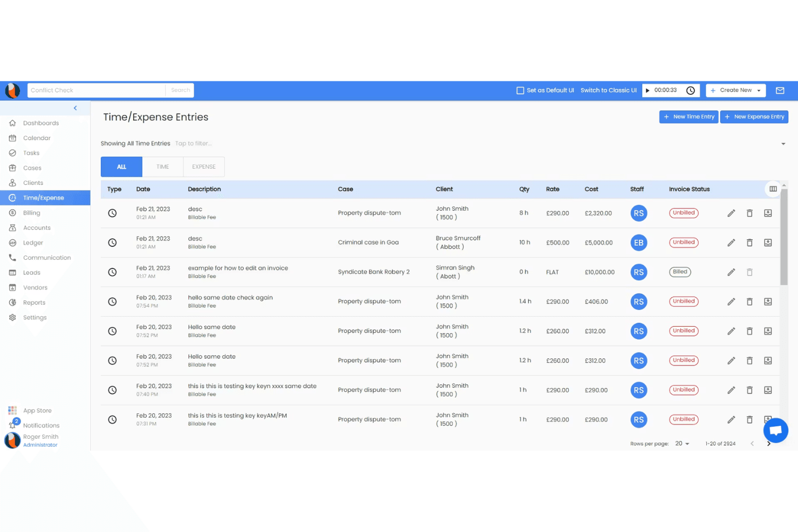Delete the 'hello same date check again' entry
This screenshot has height=532, width=798.
[749, 302]
